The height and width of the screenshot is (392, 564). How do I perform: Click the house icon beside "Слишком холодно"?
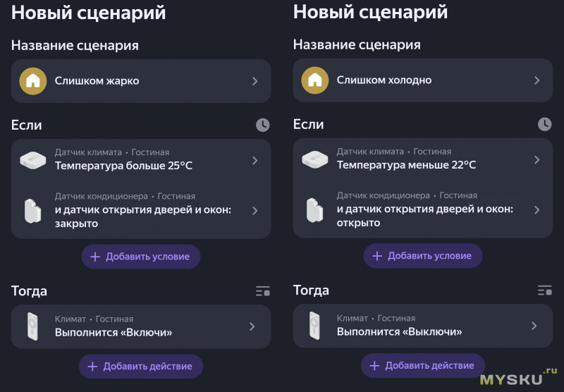point(314,80)
